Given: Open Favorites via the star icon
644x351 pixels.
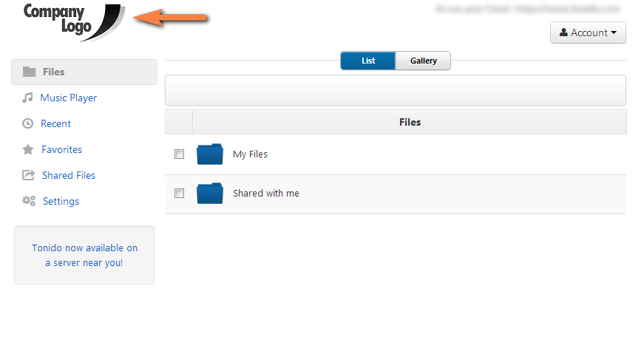Looking at the screenshot, I should tap(28, 149).
